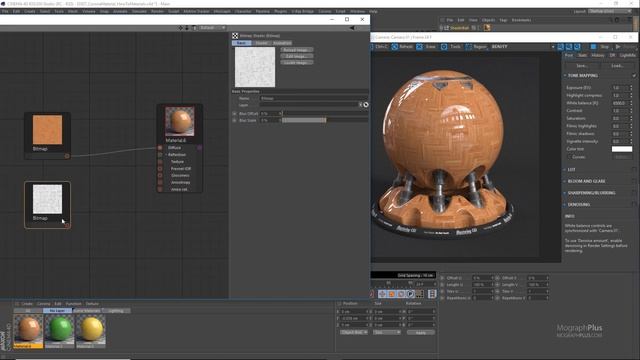The height and width of the screenshot is (360, 640).
Task: Open the Shader tab in Bitmap shader
Action: (x=261, y=43)
